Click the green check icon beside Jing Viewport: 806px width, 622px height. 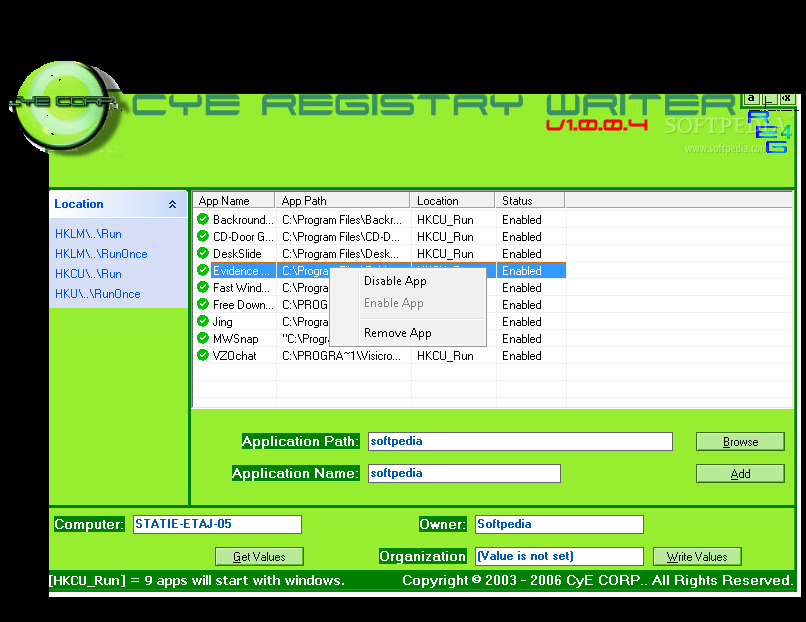[x=203, y=321]
